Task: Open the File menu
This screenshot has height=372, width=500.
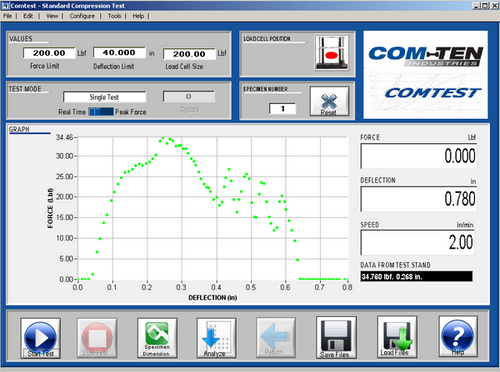Action: click(7, 16)
